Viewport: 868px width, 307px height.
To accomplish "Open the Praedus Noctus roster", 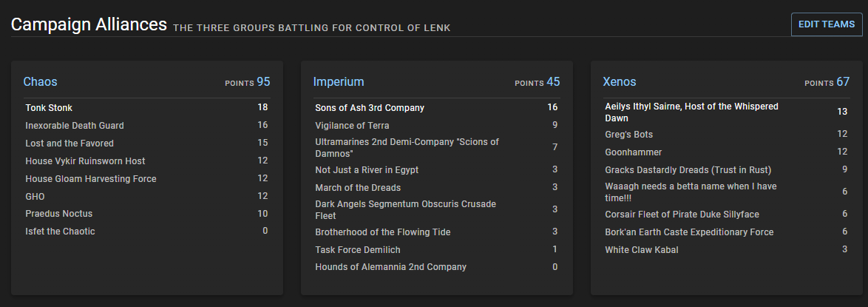I will pos(59,214).
